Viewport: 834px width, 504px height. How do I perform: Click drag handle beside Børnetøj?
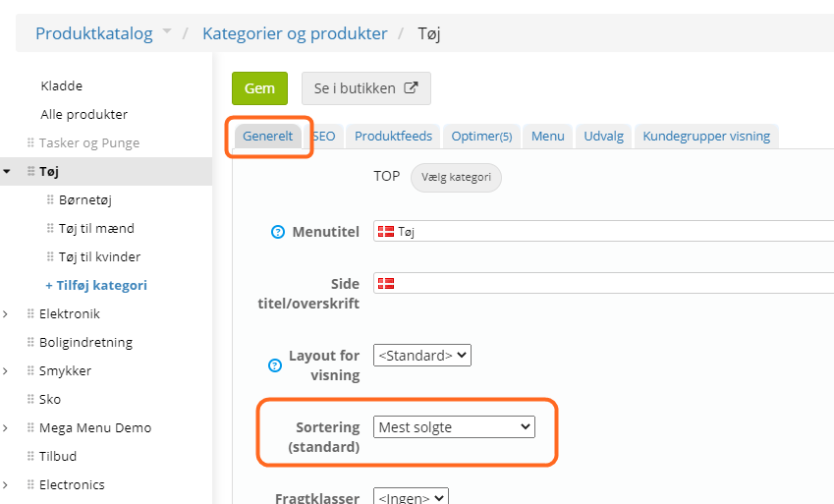click(50, 199)
